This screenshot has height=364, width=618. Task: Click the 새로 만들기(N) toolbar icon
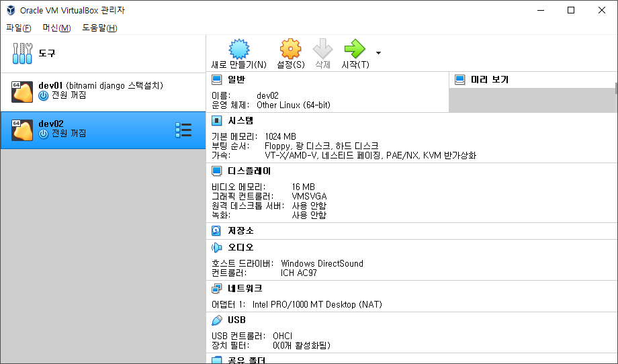coord(239,49)
